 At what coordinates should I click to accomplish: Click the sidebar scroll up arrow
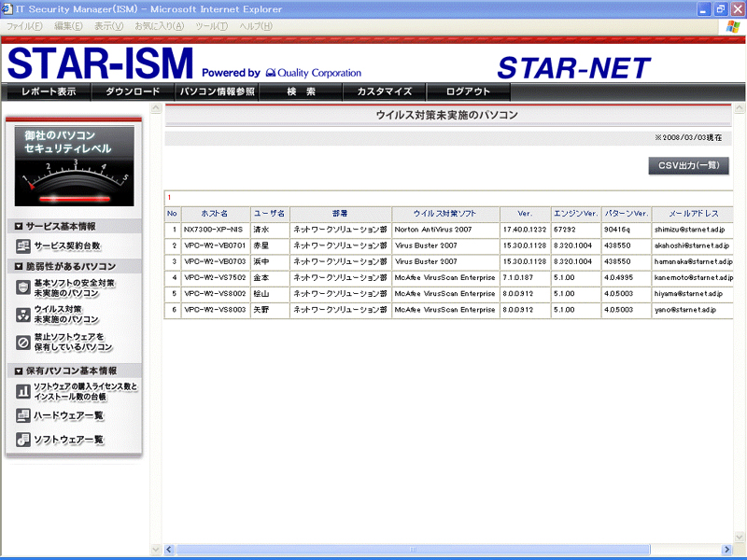coord(156,108)
